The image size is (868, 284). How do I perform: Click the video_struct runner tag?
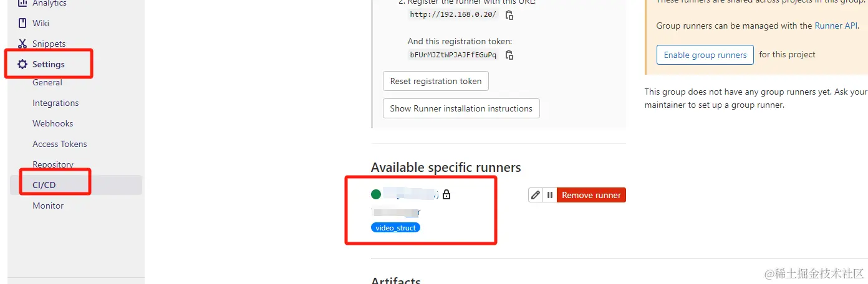tap(395, 228)
